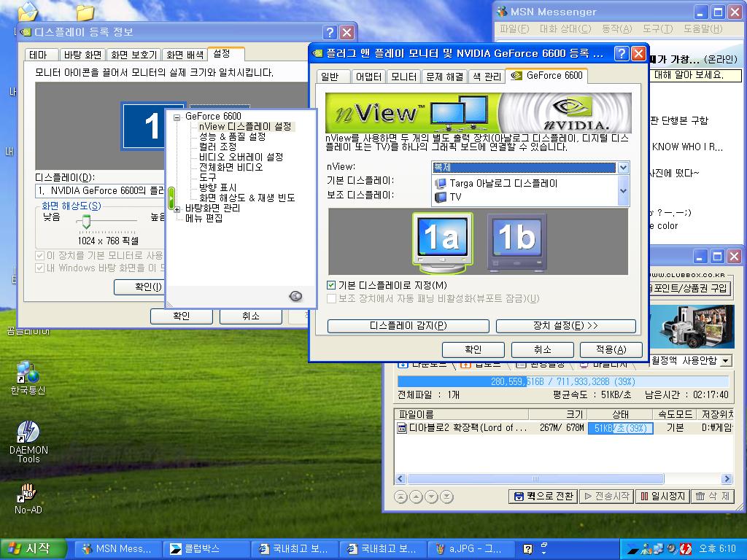
Task: Click 확인 in the NVIDIA GeForce 6600 dialog
Action: point(473,349)
